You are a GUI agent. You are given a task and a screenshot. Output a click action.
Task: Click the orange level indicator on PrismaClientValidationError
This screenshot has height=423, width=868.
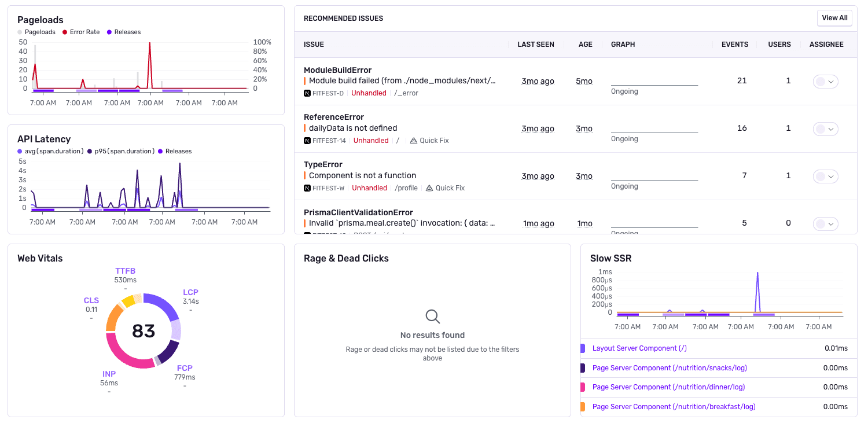point(306,222)
